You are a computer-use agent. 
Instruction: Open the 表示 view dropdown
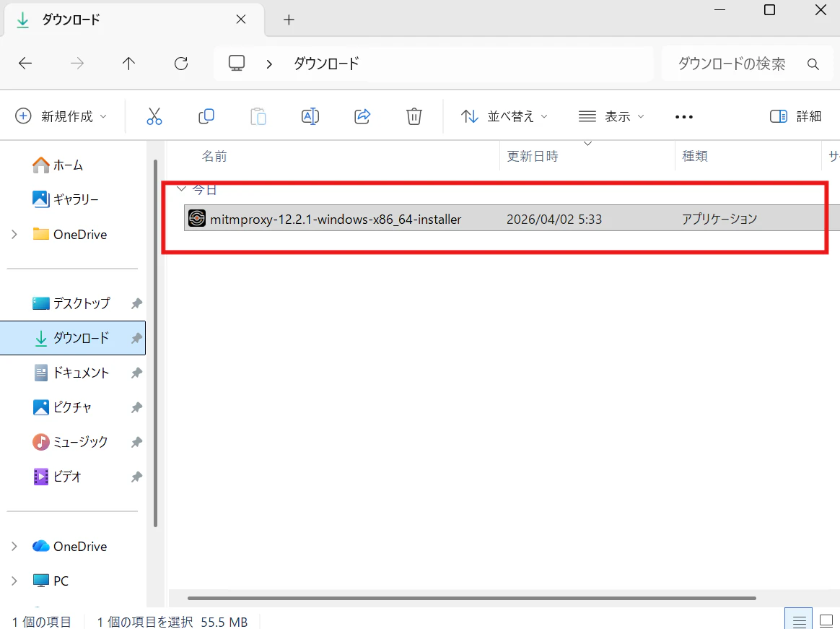[x=611, y=116]
